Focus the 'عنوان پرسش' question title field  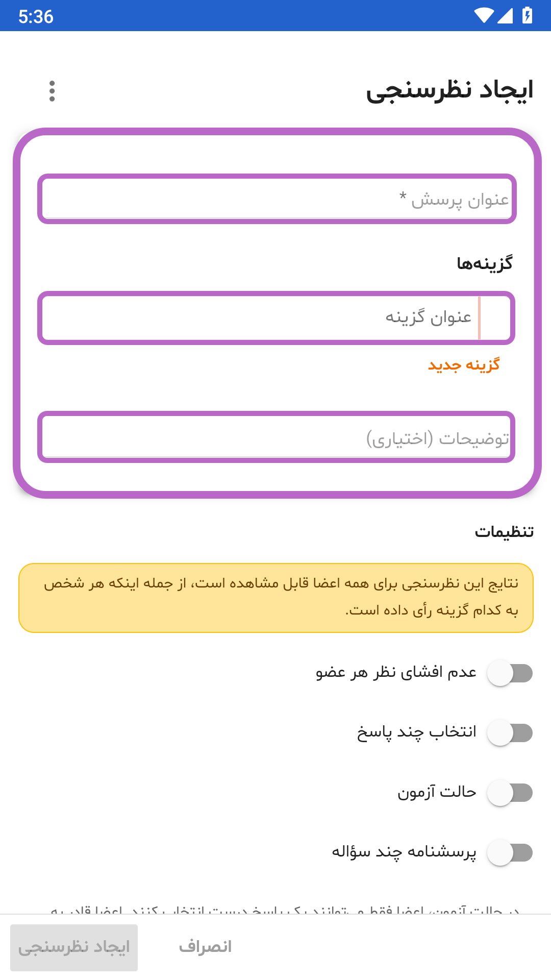click(x=277, y=199)
